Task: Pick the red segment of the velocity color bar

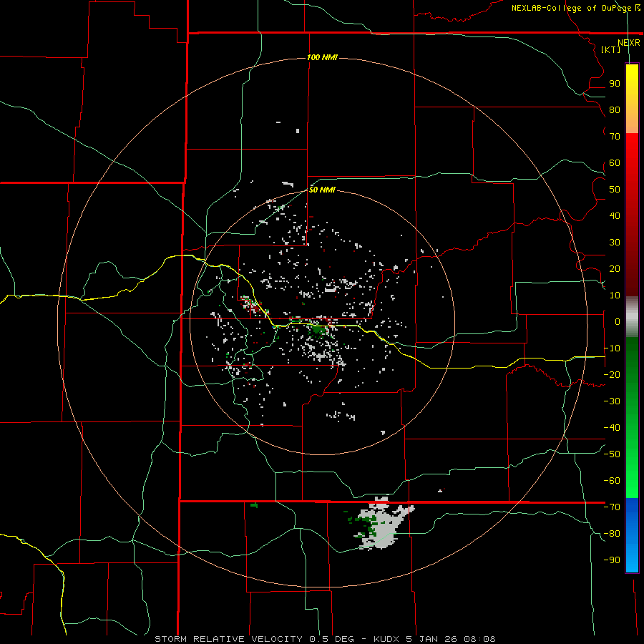Action: tap(632, 215)
